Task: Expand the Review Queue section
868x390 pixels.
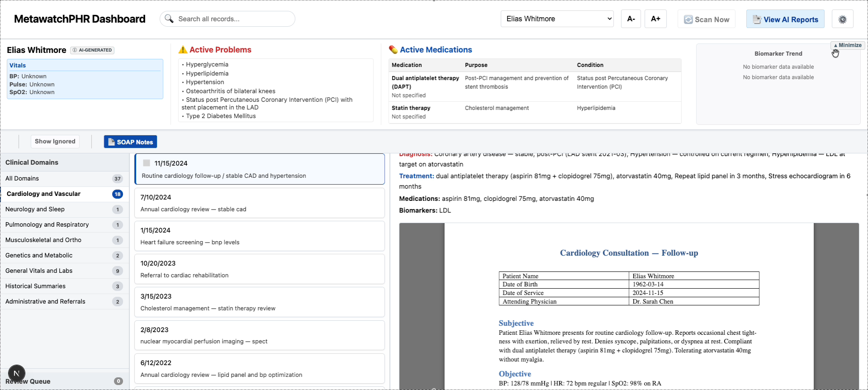Action: [x=64, y=381]
